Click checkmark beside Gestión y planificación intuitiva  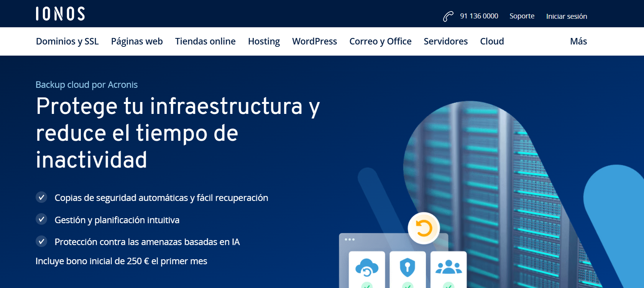coord(41,219)
